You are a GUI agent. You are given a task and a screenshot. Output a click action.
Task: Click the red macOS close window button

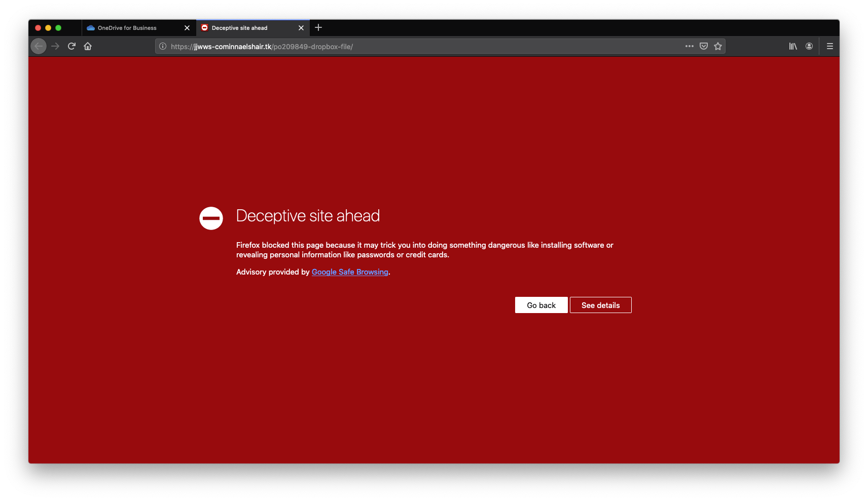tap(38, 28)
